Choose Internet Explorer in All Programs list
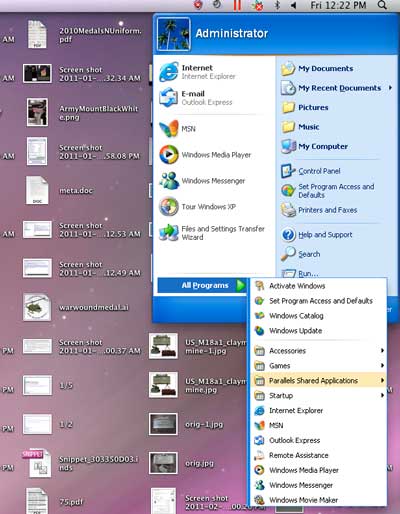The height and width of the screenshot is (514, 400). 319,410
